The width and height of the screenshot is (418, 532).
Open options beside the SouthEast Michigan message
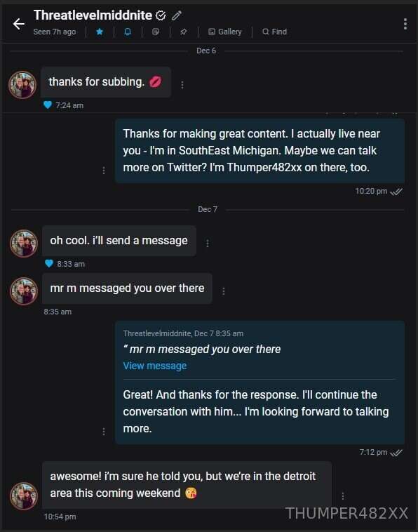click(x=104, y=170)
